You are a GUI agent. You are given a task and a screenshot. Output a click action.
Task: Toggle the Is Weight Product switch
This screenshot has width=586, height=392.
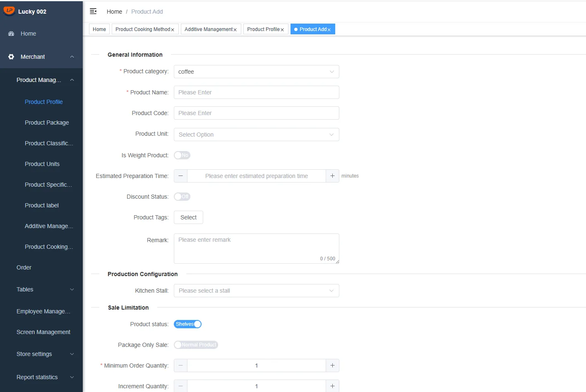pyautogui.click(x=182, y=155)
